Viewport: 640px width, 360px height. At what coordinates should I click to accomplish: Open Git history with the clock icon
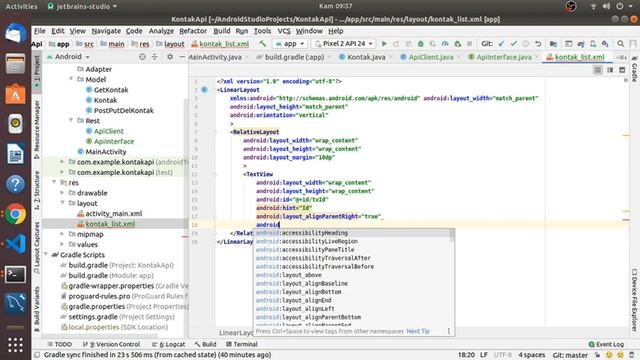click(x=526, y=44)
